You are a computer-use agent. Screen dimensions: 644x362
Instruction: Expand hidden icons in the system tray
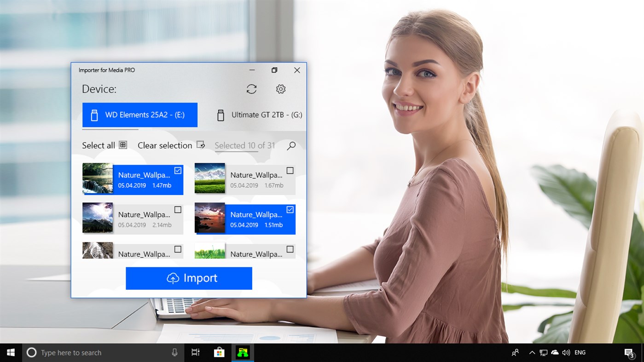532,352
